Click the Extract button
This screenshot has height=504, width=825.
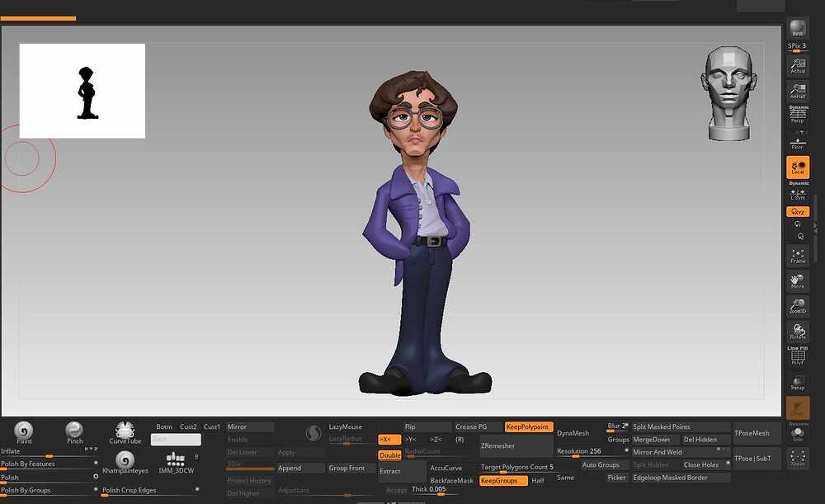pyautogui.click(x=402, y=471)
